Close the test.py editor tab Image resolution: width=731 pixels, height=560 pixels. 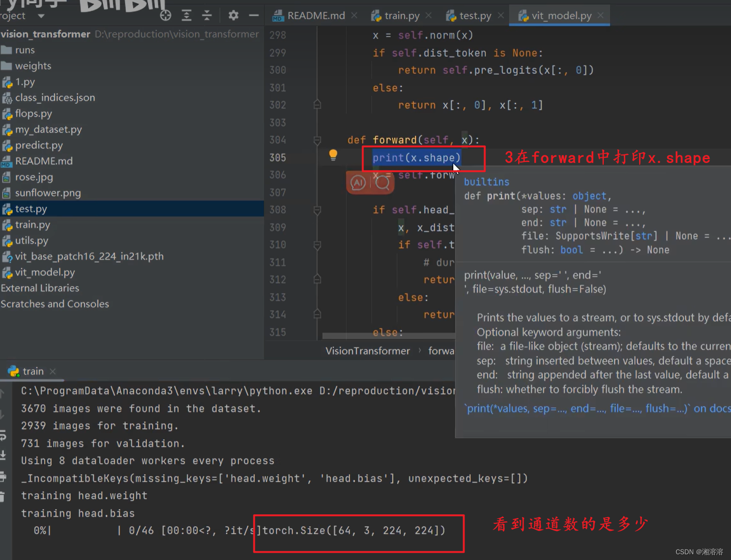[501, 16]
